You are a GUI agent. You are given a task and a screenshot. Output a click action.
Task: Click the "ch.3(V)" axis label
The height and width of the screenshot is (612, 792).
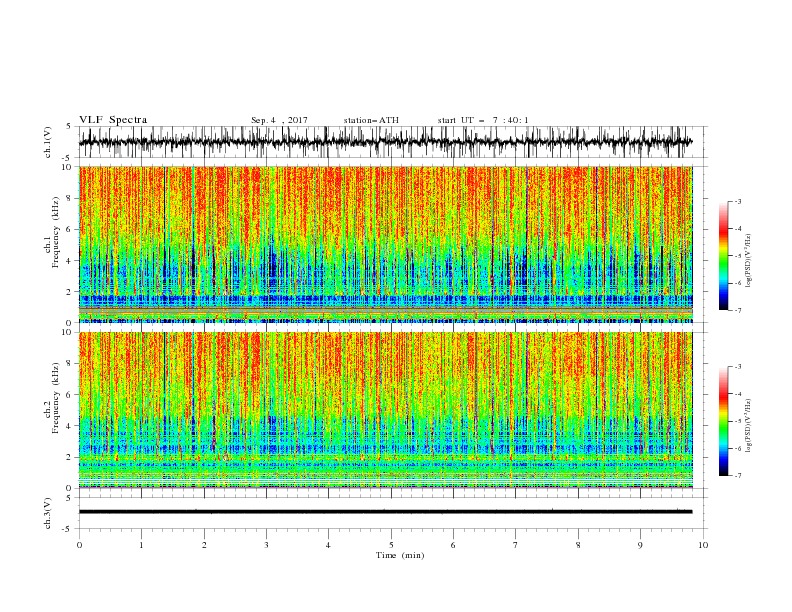coord(48,513)
